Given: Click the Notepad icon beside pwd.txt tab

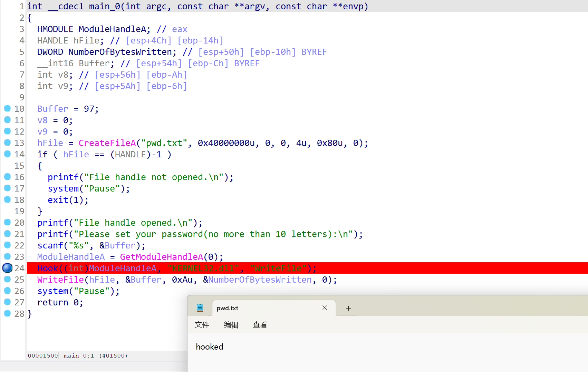Looking at the screenshot, I should click(x=200, y=308).
